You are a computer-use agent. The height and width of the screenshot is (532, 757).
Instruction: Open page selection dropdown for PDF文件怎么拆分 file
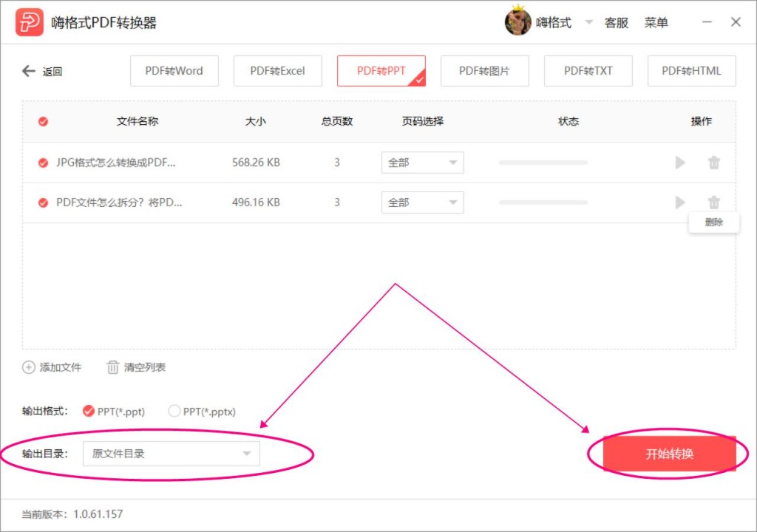click(422, 202)
